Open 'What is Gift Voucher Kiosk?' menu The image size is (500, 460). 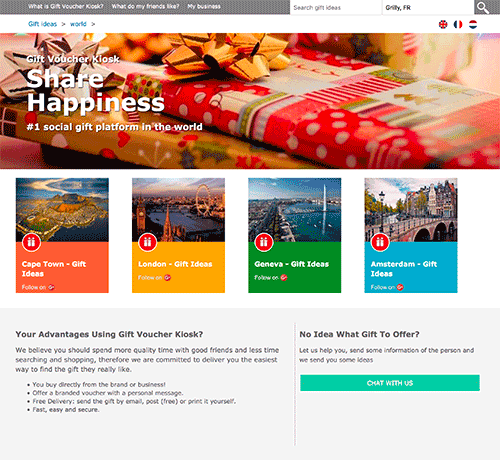66,6
